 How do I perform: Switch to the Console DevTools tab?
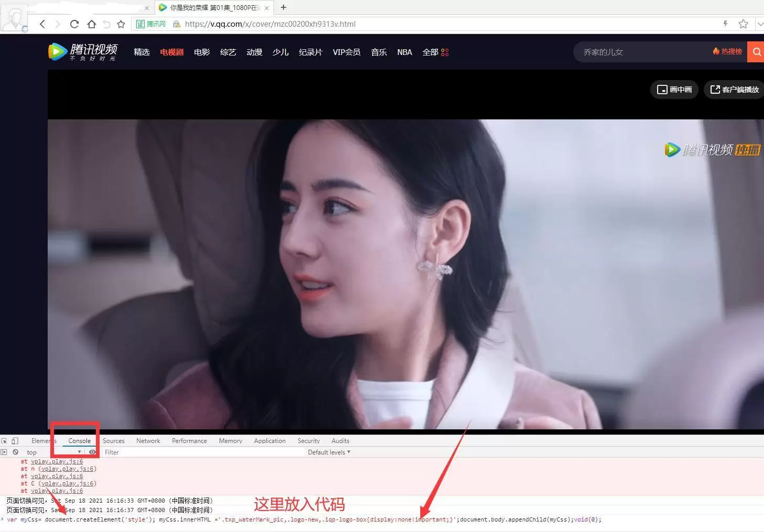pos(80,441)
